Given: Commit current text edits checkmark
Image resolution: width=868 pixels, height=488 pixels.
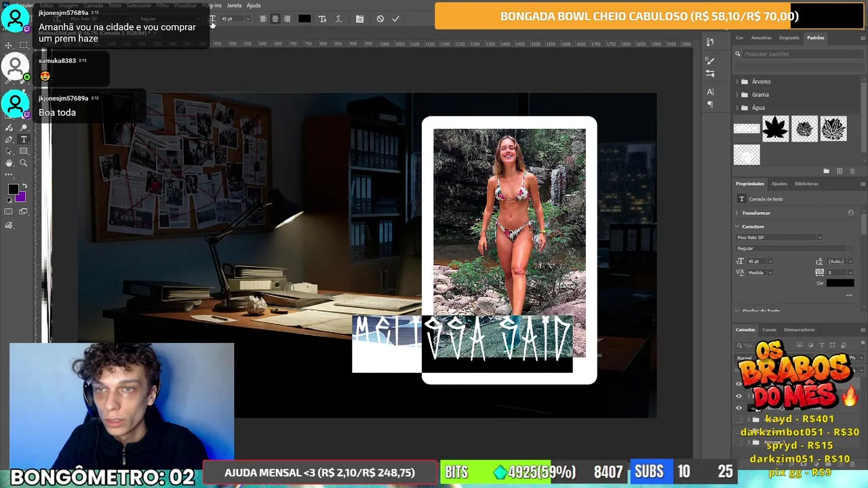Looking at the screenshot, I should coord(395,19).
